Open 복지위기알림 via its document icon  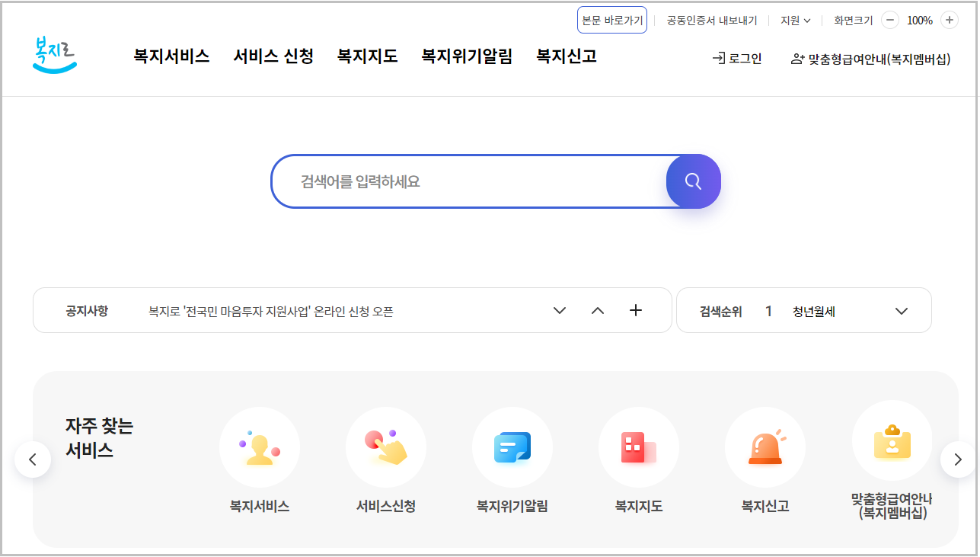[512, 447]
